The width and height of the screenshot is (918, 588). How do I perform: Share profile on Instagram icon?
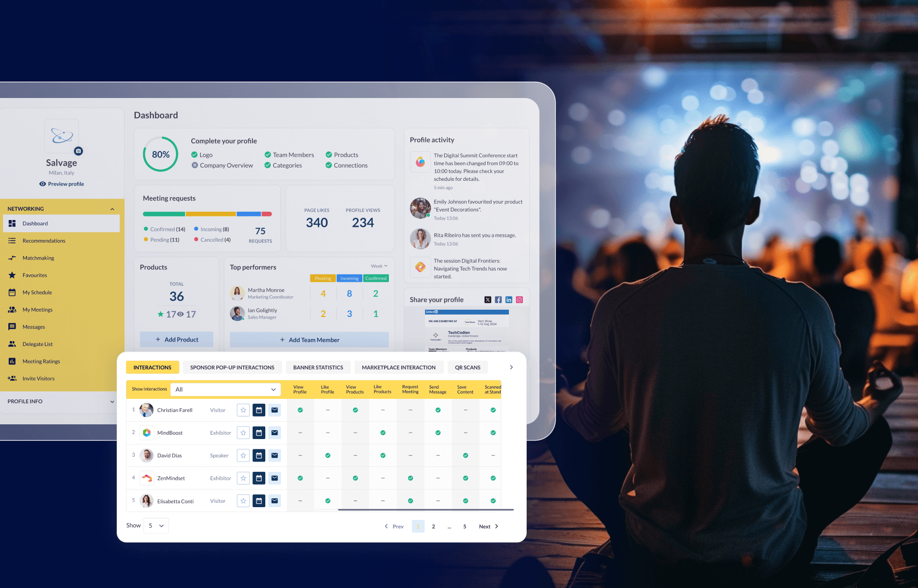pos(519,300)
